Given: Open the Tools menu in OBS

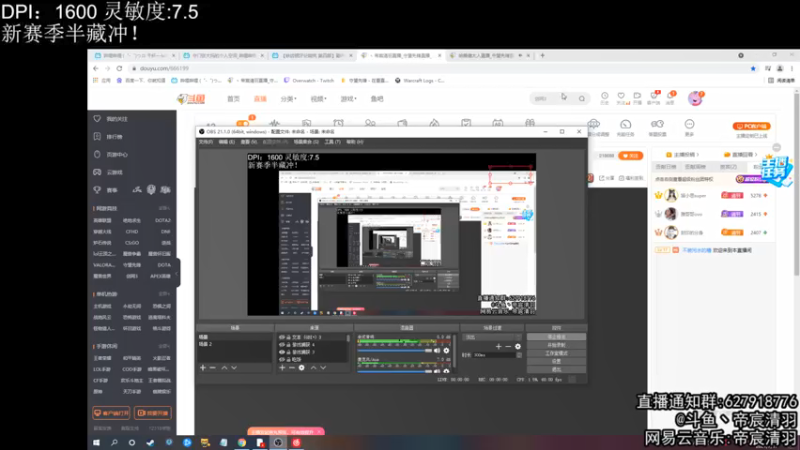Looking at the screenshot, I should pos(332,142).
